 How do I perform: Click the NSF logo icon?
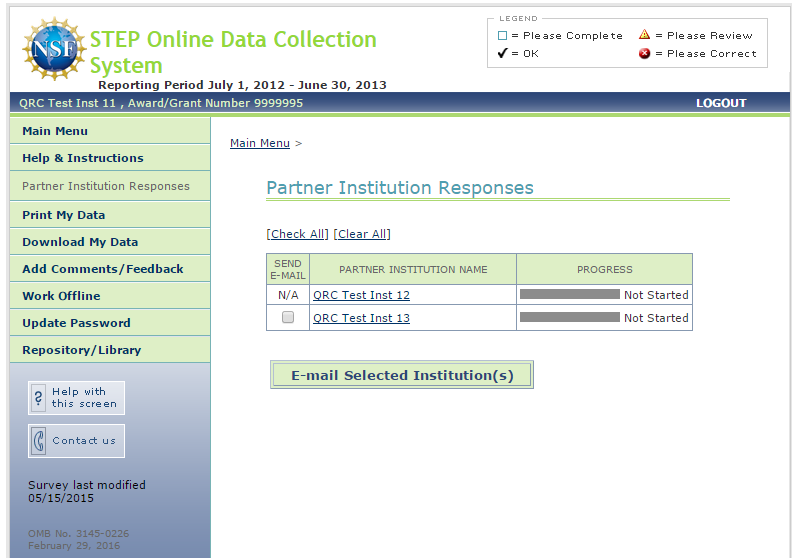[x=54, y=49]
